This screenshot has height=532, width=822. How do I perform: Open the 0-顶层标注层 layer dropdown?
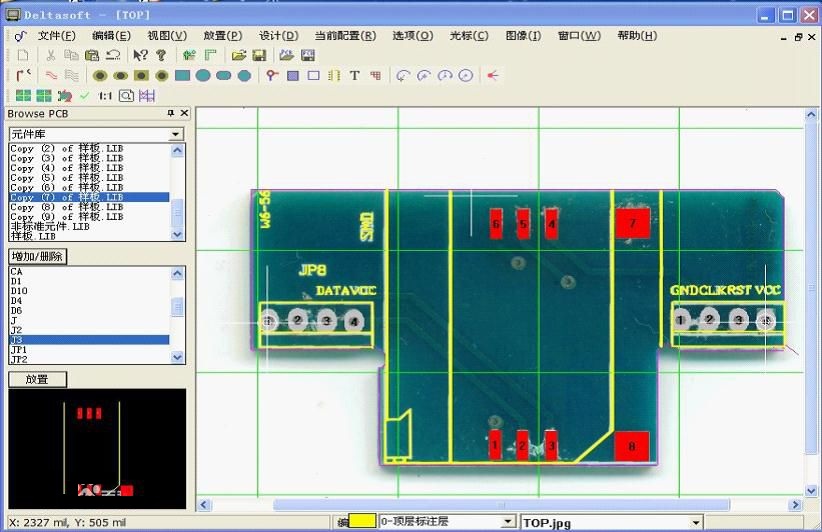tap(507, 522)
